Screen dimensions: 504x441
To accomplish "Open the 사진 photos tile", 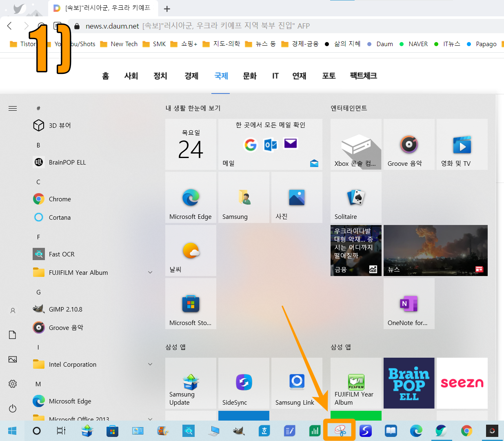I will [297, 198].
